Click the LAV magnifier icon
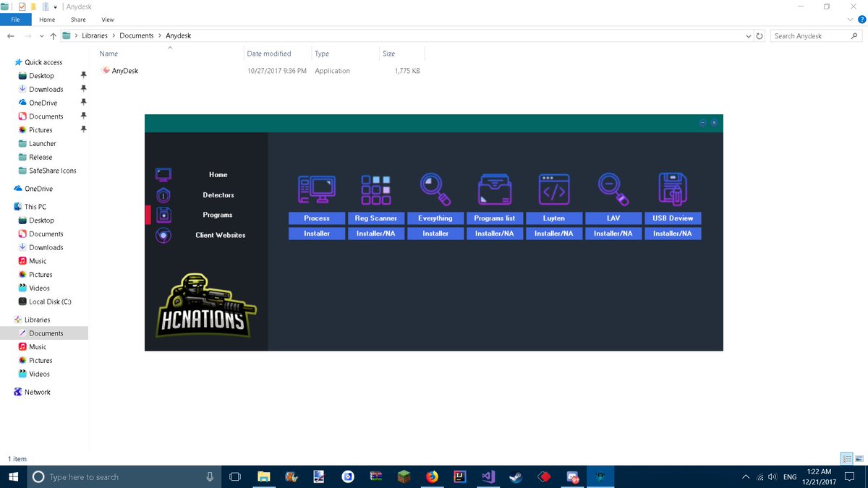The width and height of the screenshot is (868, 488). [x=613, y=189]
